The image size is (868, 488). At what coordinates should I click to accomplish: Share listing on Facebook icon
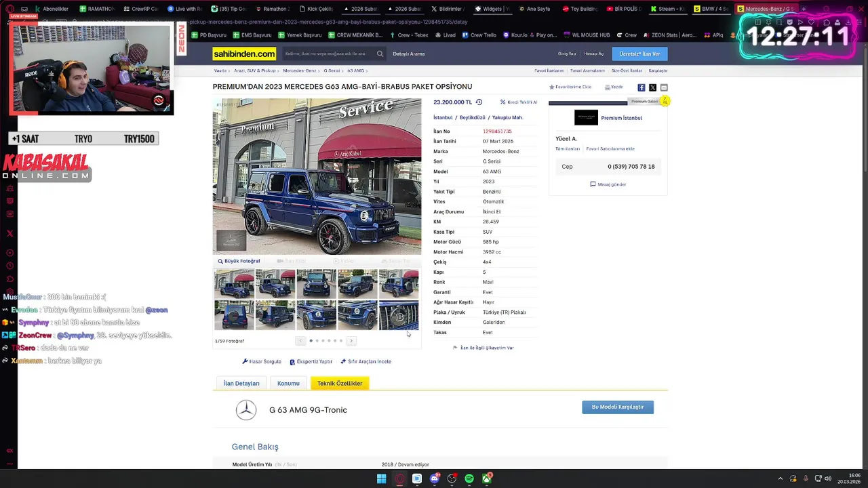642,87
